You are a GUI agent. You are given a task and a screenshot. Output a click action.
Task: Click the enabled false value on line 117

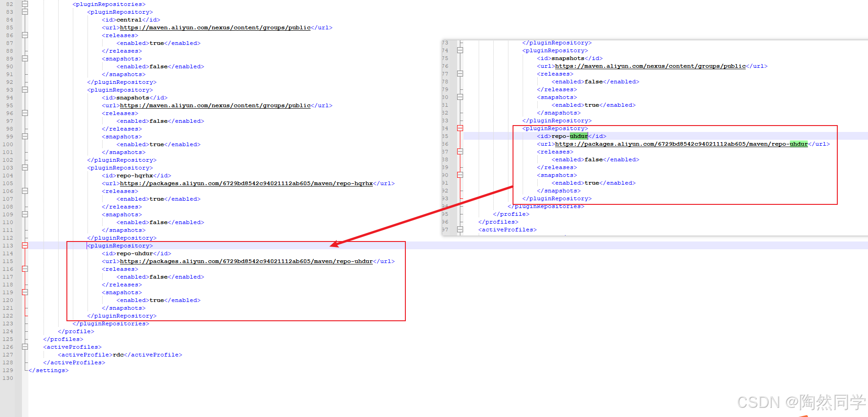(x=158, y=277)
